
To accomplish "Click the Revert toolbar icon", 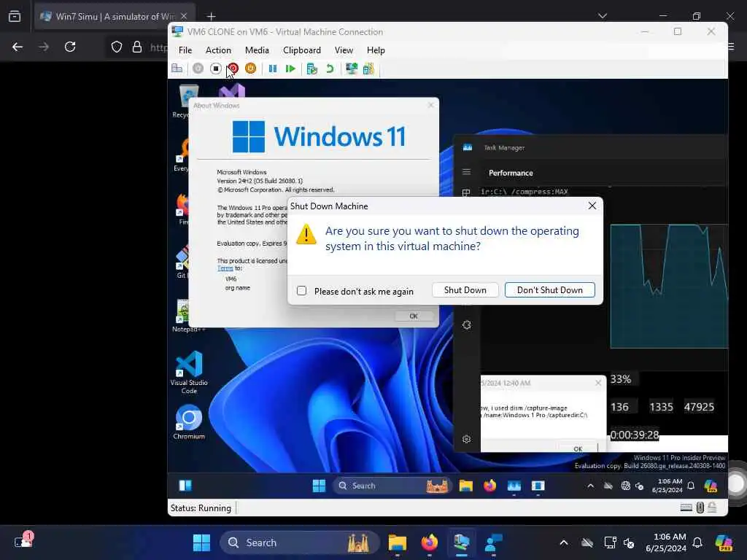I will point(330,69).
